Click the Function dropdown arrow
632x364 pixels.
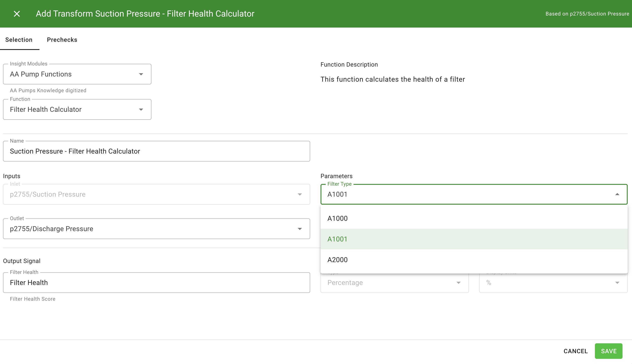point(141,109)
